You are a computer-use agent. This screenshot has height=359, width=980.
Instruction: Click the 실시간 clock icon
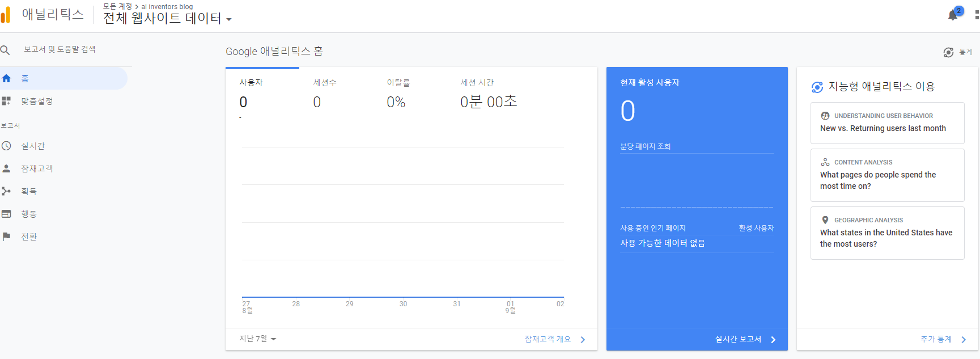point(6,146)
